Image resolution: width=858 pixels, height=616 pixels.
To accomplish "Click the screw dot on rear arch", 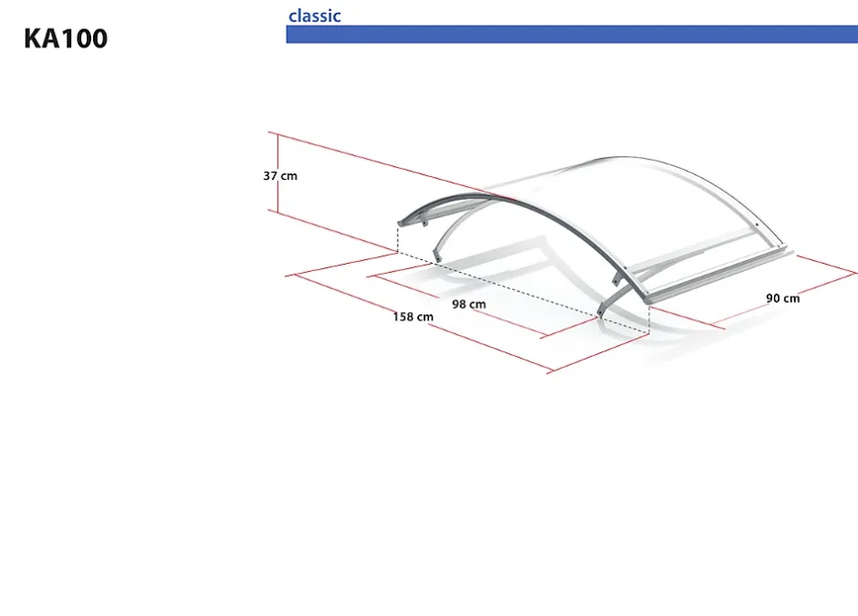I will tap(759, 225).
